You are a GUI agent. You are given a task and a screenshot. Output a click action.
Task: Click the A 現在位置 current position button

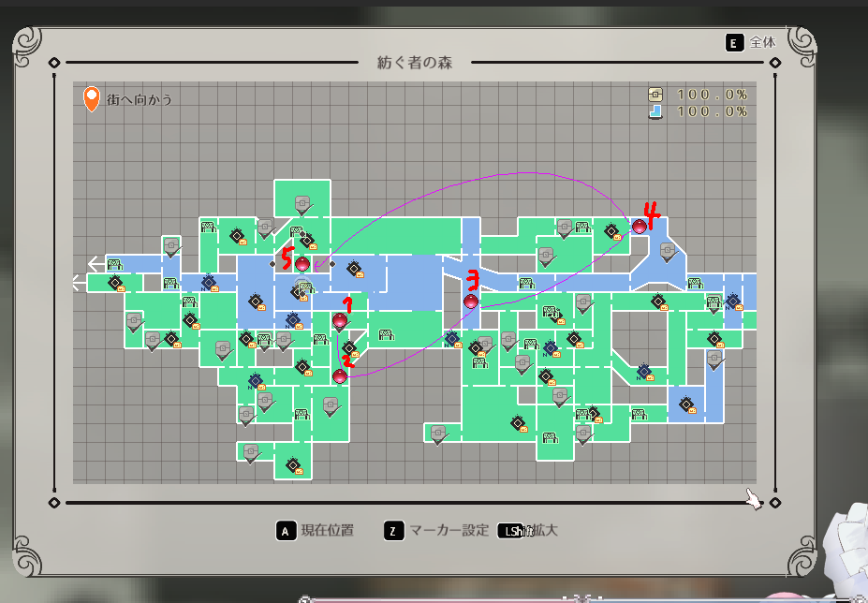coord(315,531)
